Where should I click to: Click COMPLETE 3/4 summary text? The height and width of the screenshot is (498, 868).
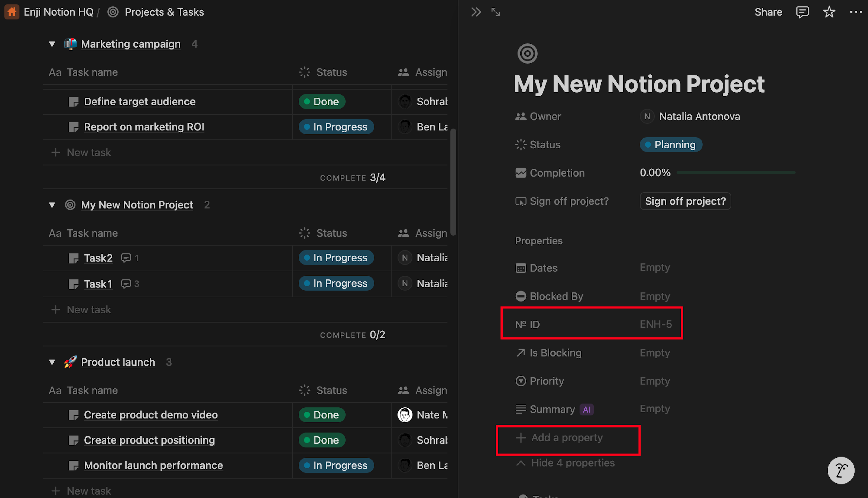click(x=352, y=177)
